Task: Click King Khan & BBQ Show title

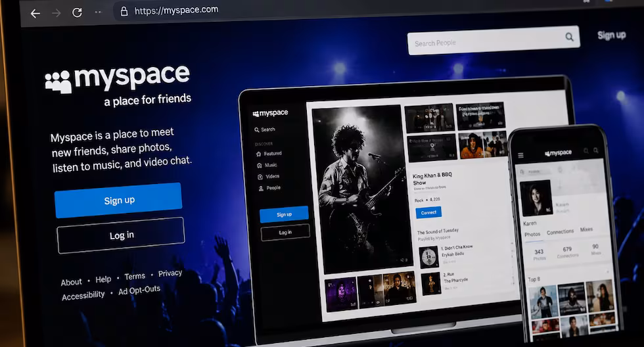Action: coord(432,179)
